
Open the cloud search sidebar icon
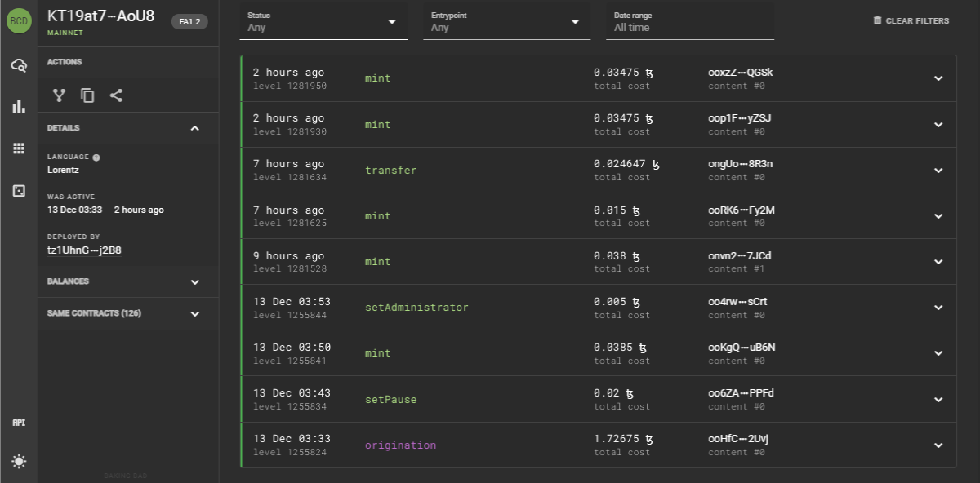19,65
